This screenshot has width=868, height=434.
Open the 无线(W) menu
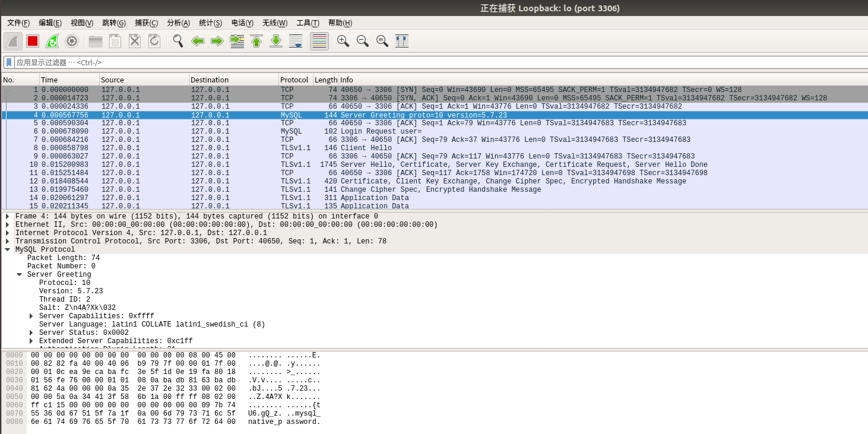(x=274, y=23)
